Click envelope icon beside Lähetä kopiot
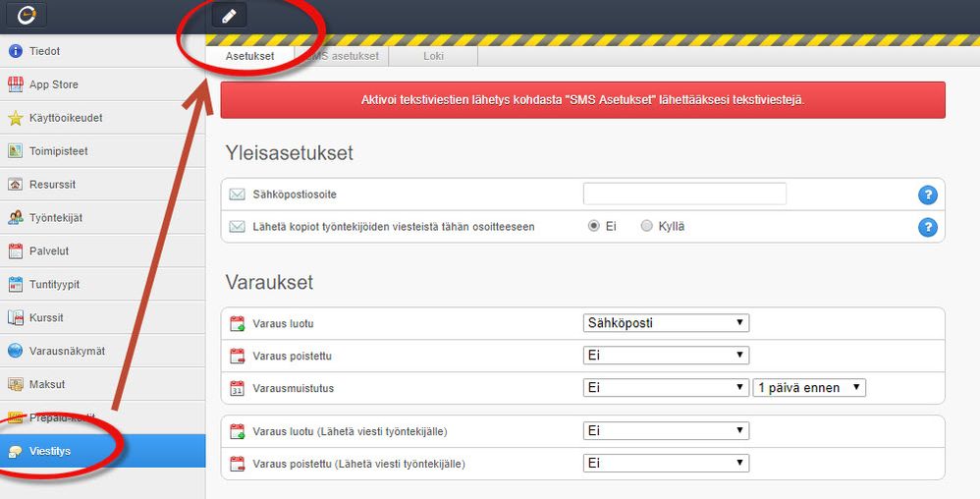Viewport: 980px width, 499px height. coord(237,226)
